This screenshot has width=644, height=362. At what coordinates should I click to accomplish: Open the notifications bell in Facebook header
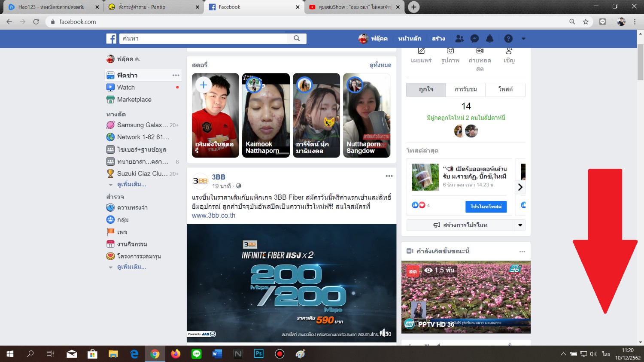point(489,39)
